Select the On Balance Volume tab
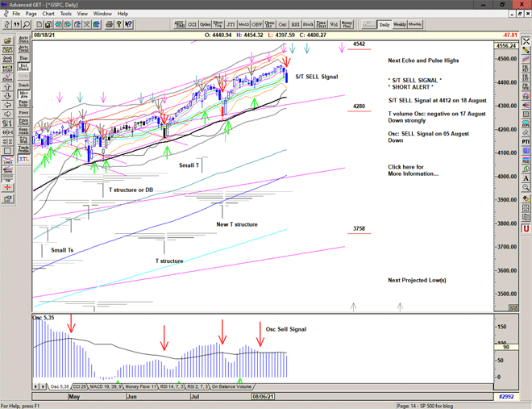The width and height of the screenshot is (532, 409). click(x=238, y=387)
